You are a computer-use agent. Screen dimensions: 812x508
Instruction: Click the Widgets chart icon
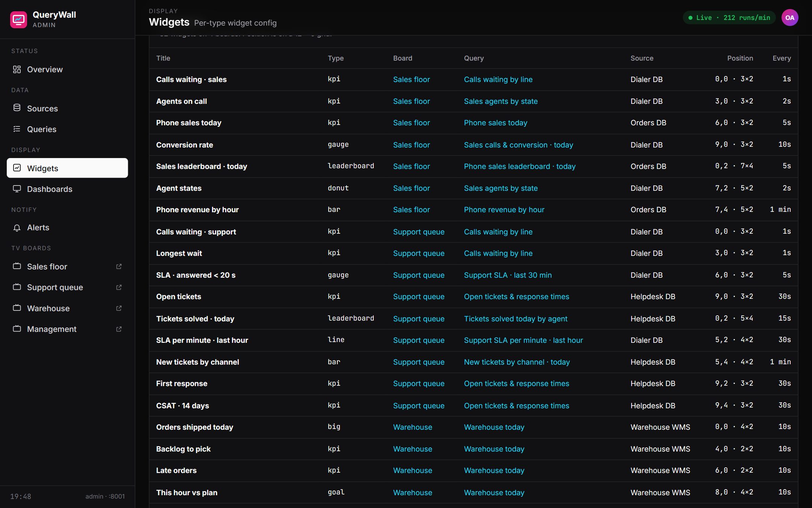click(17, 168)
